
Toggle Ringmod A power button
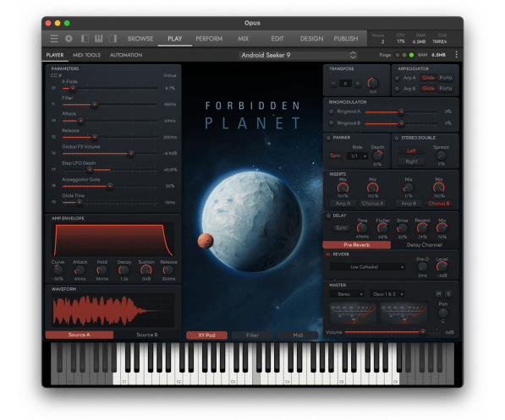point(331,112)
